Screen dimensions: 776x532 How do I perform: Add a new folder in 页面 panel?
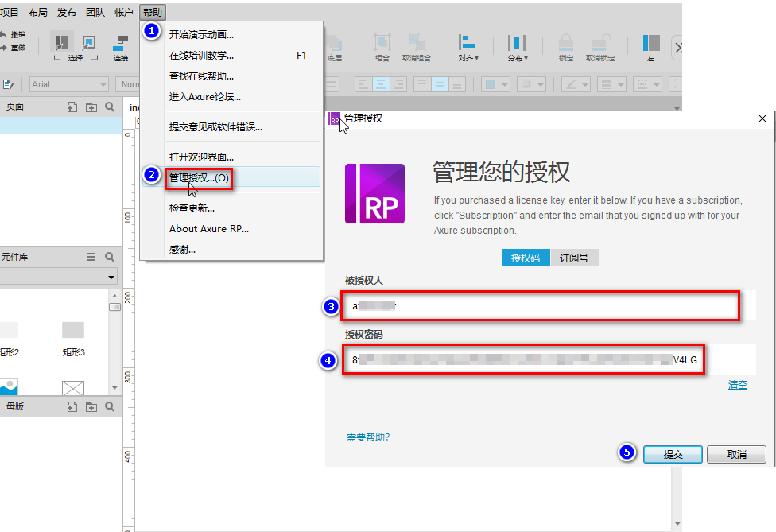pos(91,107)
